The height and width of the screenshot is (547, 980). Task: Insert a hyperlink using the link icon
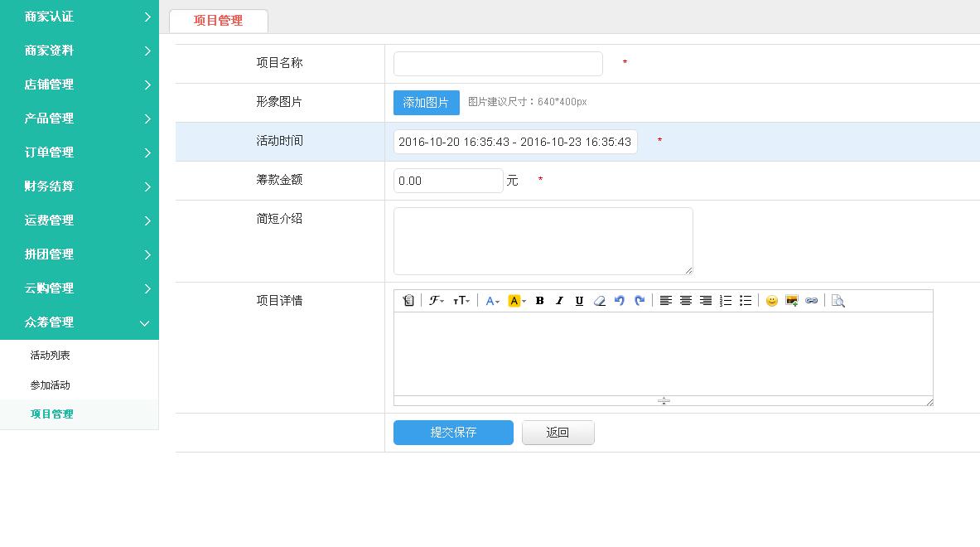click(x=811, y=301)
